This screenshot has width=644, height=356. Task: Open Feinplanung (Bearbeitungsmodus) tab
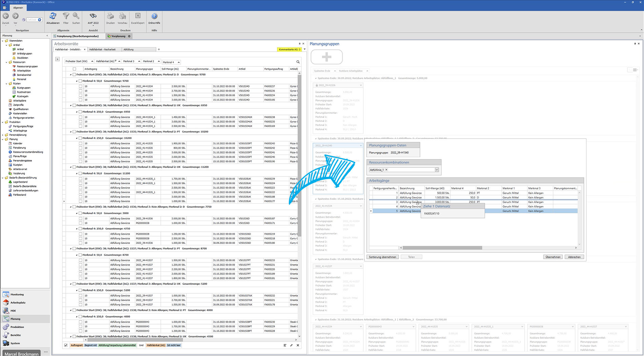[x=78, y=36]
